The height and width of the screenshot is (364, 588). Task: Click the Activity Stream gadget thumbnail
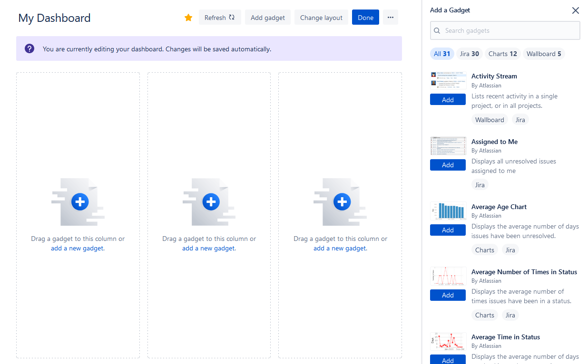tap(448, 81)
